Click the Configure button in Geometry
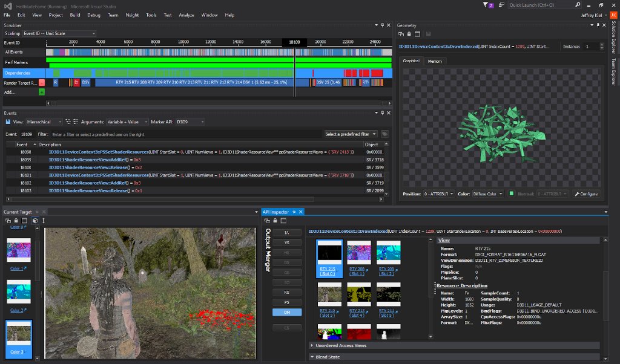The image size is (620, 364). 586,194
